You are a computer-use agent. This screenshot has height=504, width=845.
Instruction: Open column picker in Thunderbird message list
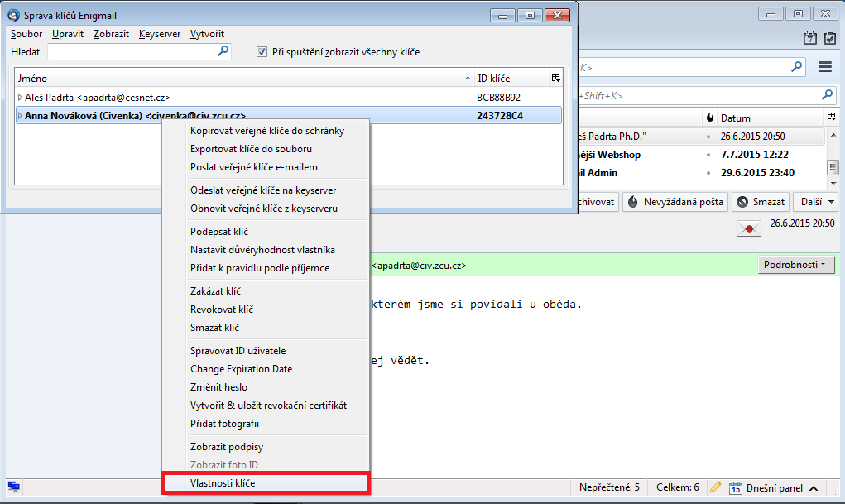coord(832,117)
